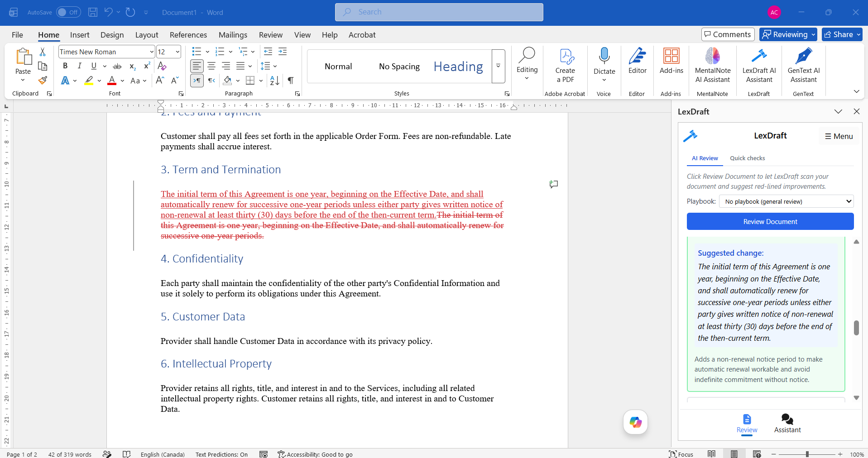Launch GenText AI Assistant
The image size is (868, 458).
(x=803, y=66)
